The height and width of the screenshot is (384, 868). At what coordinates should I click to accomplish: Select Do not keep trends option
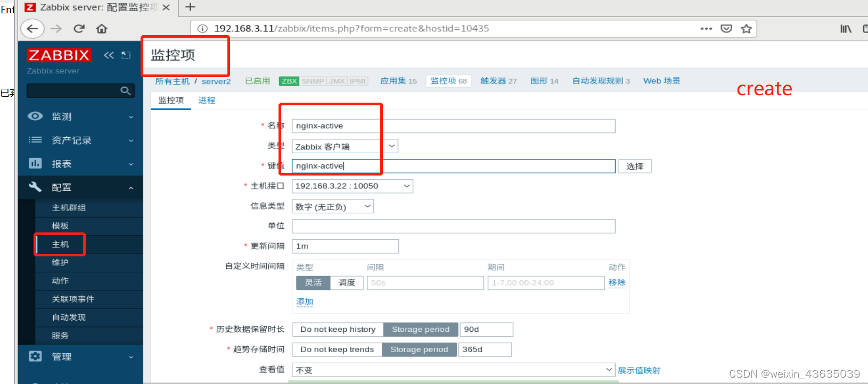pos(337,349)
